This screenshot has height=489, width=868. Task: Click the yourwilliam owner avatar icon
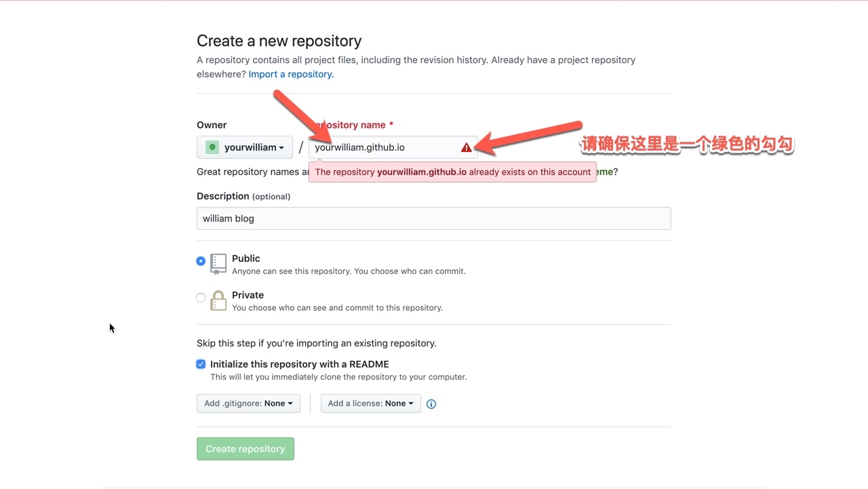pos(212,147)
